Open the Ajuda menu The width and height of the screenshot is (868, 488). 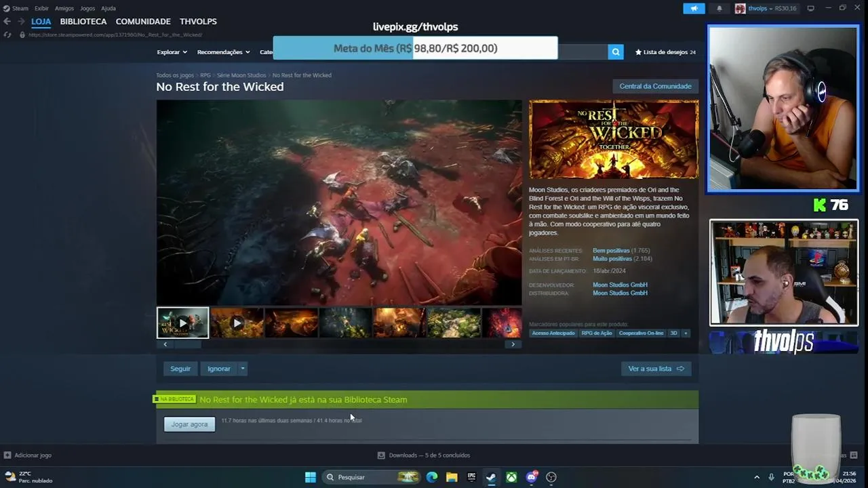point(108,8)
